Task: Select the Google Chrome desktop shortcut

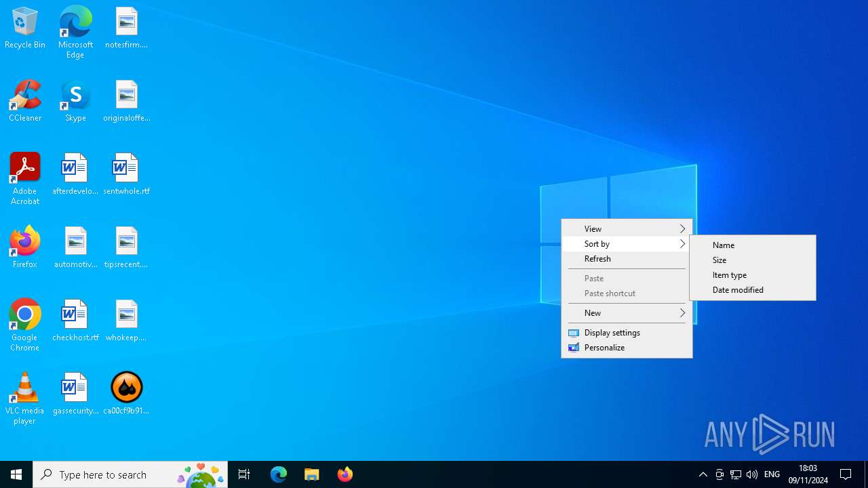Action: (x=25, y=325)
